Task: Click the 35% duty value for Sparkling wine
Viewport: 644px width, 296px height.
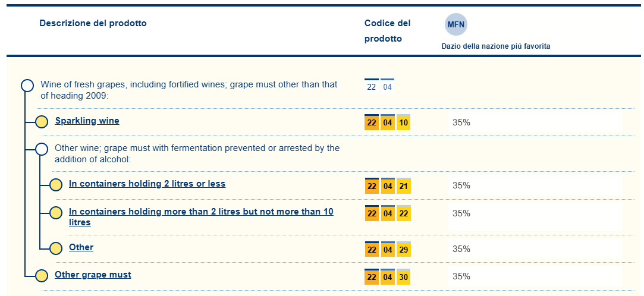Action: tap(461, 122)
